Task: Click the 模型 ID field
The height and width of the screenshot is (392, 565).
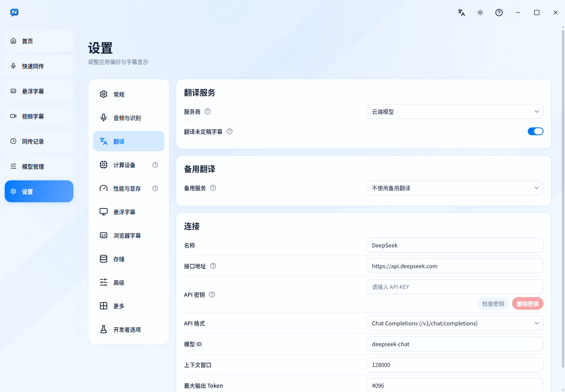Action: pyautogui.click(x=455, y=344)
